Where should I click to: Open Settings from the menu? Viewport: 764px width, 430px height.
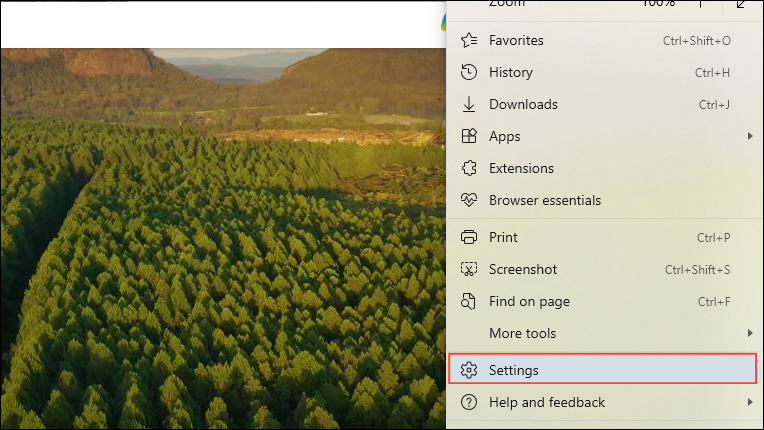[x=602, y=370]
